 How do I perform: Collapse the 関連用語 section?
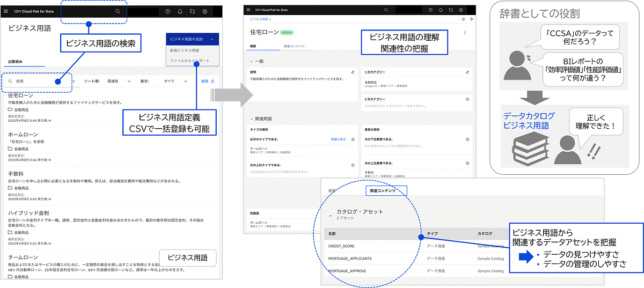point(252,119)
